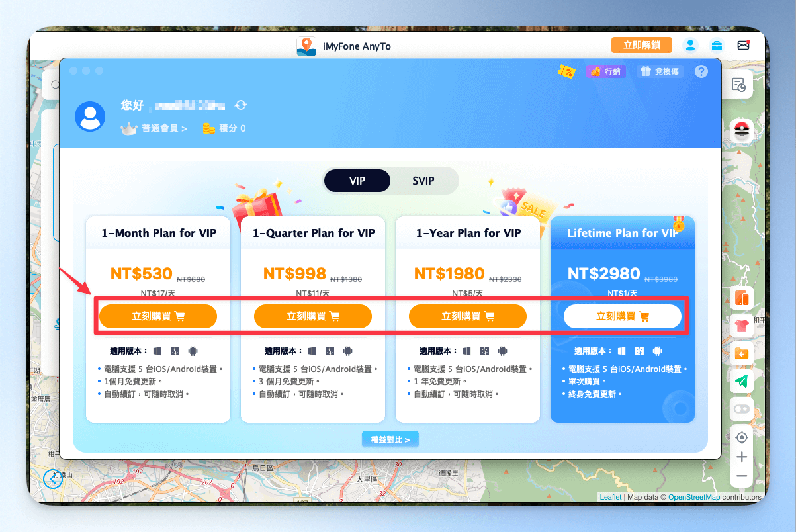Center map using the locate target icon

click(x=742, y=437)
